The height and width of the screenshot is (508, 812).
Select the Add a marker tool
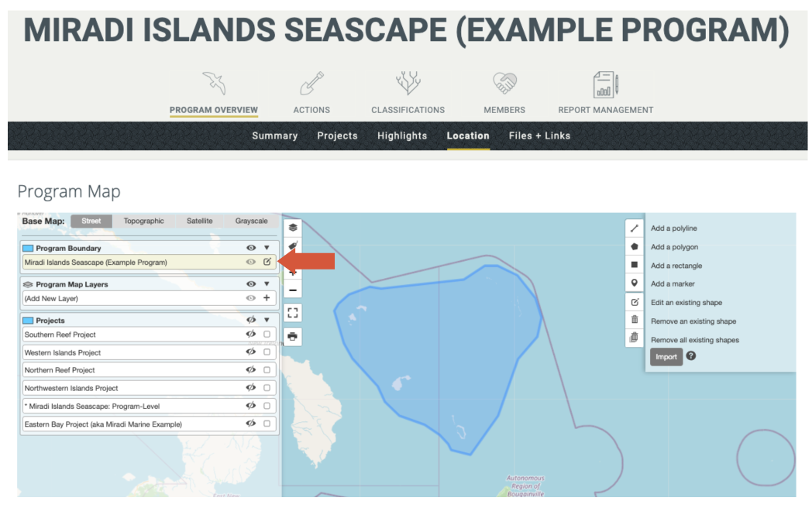pyautogui.click(x=635, y=283)
